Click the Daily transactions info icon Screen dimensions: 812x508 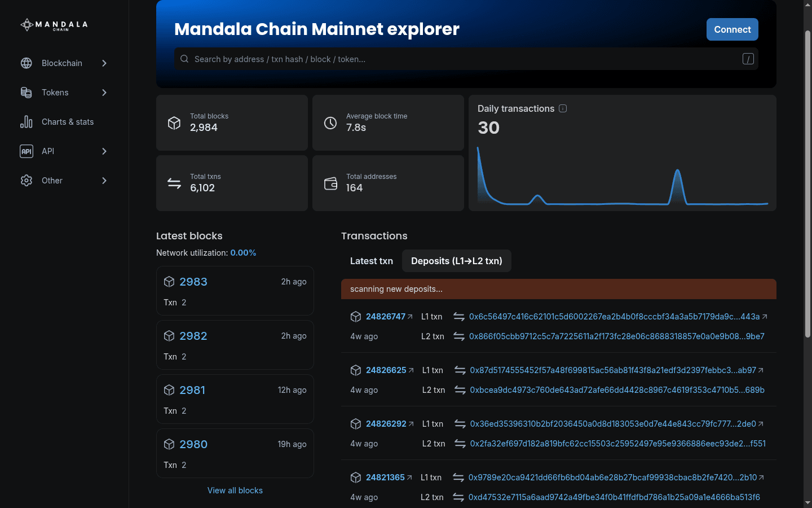tap(563, 108)
